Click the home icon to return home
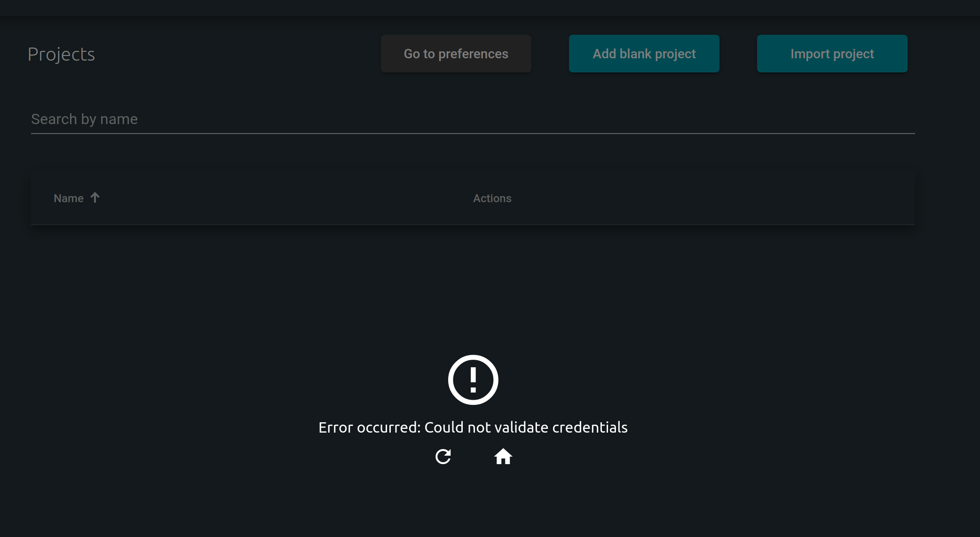The width and height of the screenshot is (980, 537). coord(504,456)
